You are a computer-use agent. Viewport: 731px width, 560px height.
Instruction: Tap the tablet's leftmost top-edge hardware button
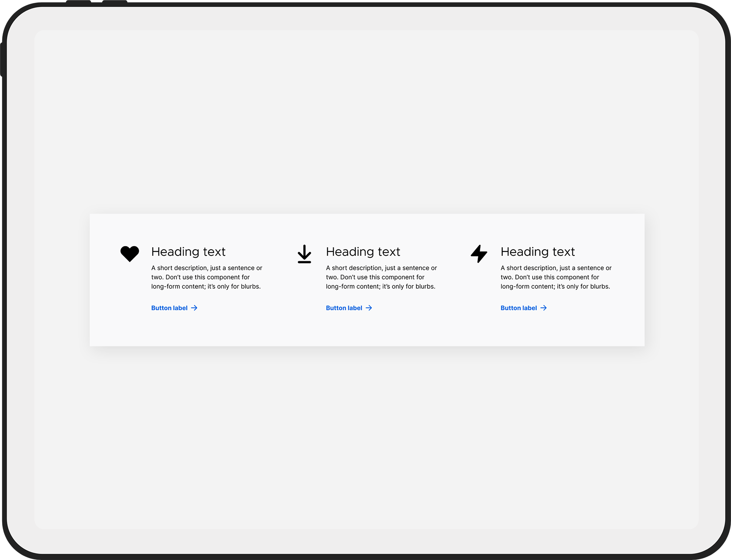[x=79, y=2]
